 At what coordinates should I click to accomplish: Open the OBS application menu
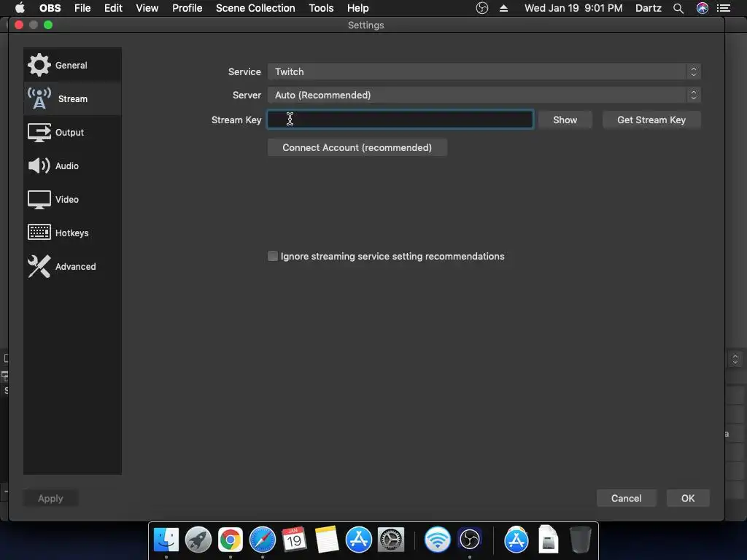(50, 8)
